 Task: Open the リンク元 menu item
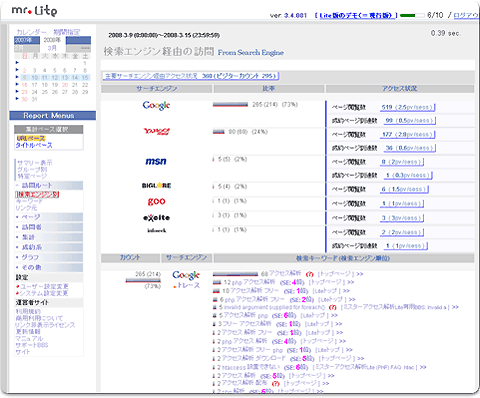click(x=26, y=208)
